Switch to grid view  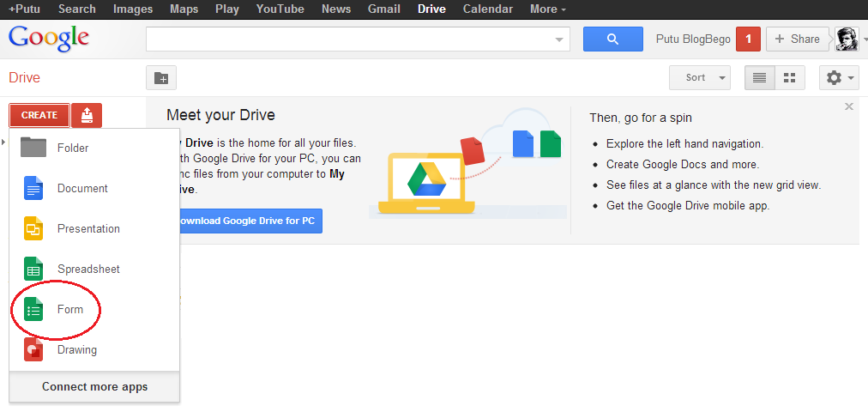pos(789,77)
